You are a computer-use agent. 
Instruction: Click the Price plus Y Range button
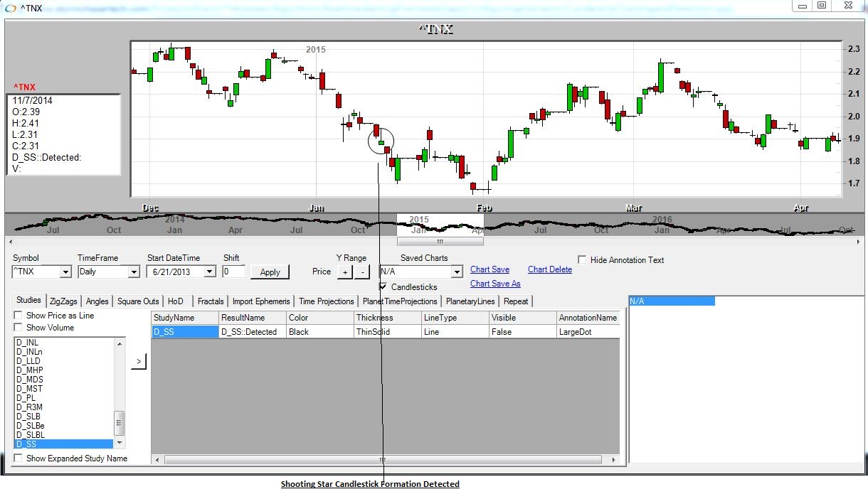tap(344, 272)
